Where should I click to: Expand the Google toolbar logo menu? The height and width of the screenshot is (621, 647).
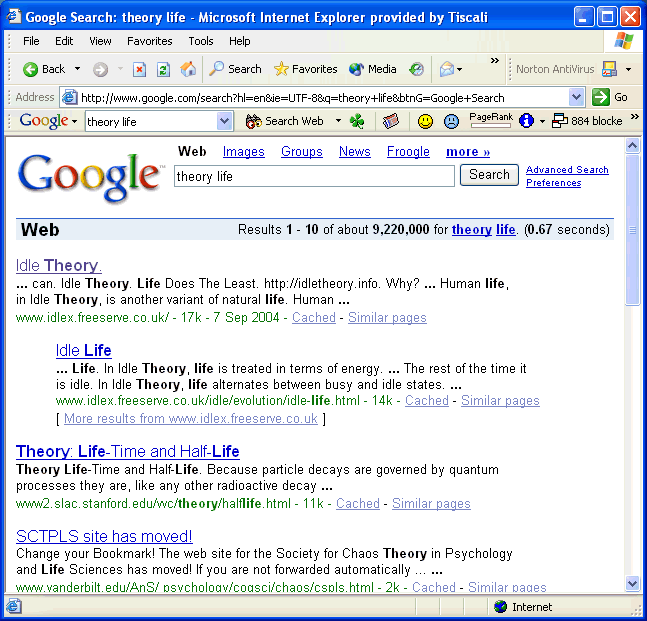[x=48, y=121]
